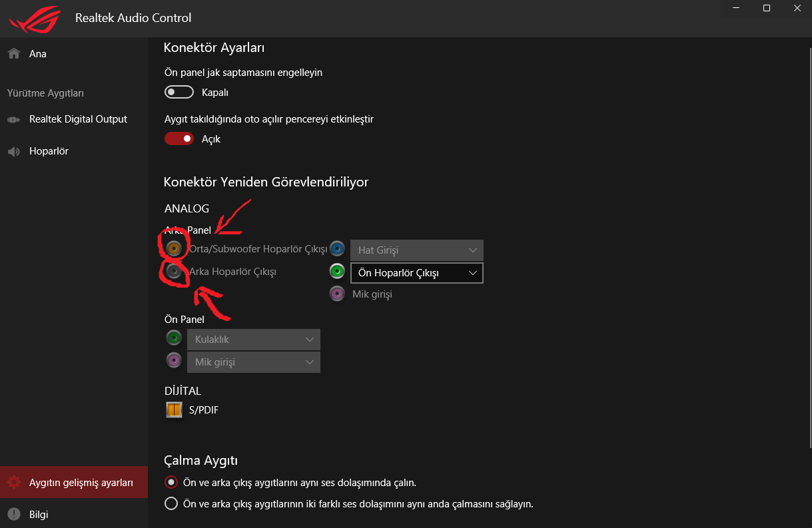The image size is (812, 528).
Task: Click the rear panel Mik girişi label
Action: pyautogui.click(x=372, y=294)
